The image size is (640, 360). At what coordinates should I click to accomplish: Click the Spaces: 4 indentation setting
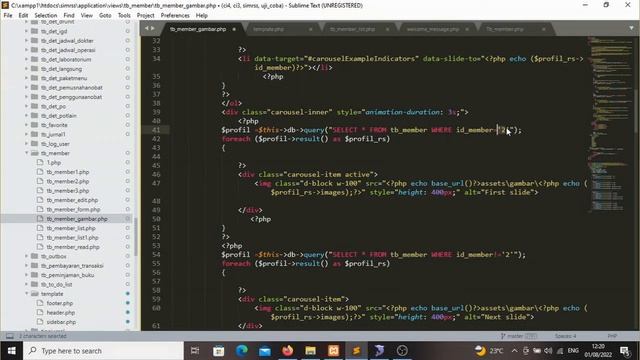pyautogui.click(x=565, y=336)
